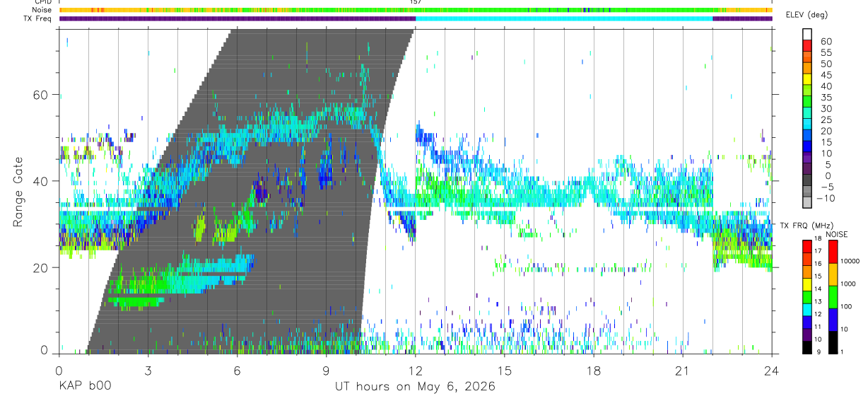The height and width of the screenshot is (401, 868).
Task: Click the purple TX Freq bar before 12 UT
Action: click(236, 18)
